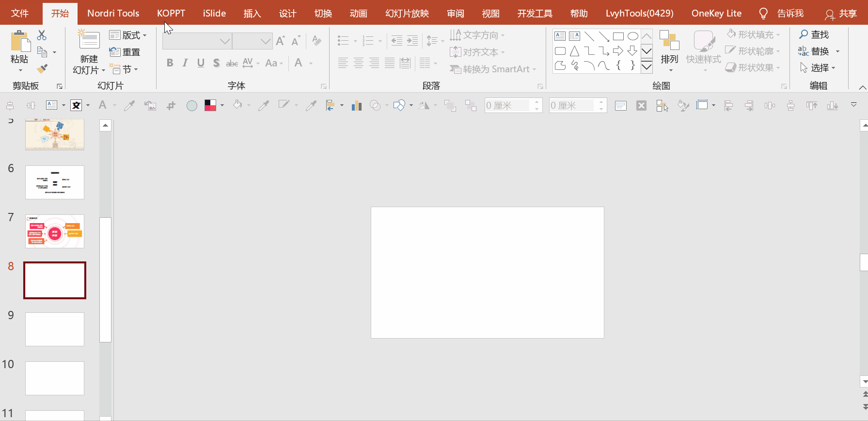Click the Increase Font Size icon
The width and height of the screenshot is (868, 421).
280,41
